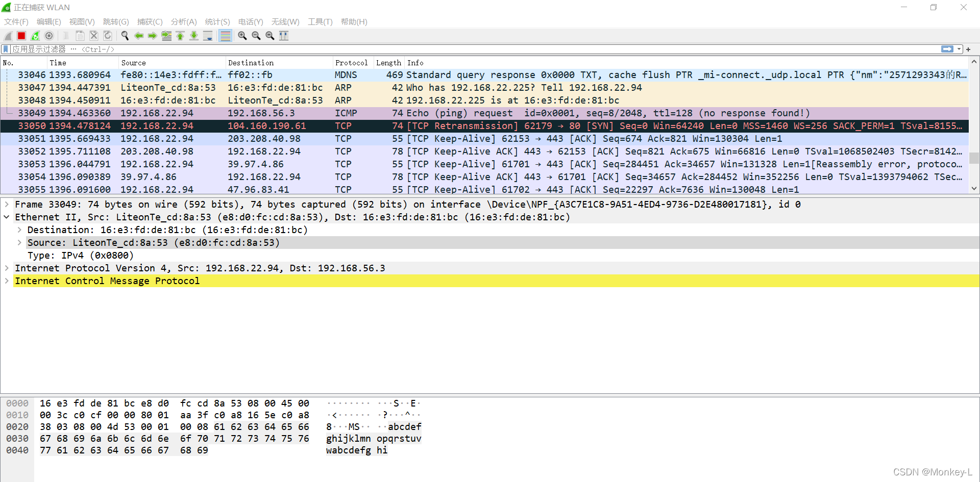Image resolution: width=980 pixels, height=482 pixels.
Task: Select packet 33047 ARP Who has row
Action: tap(485, 87)
